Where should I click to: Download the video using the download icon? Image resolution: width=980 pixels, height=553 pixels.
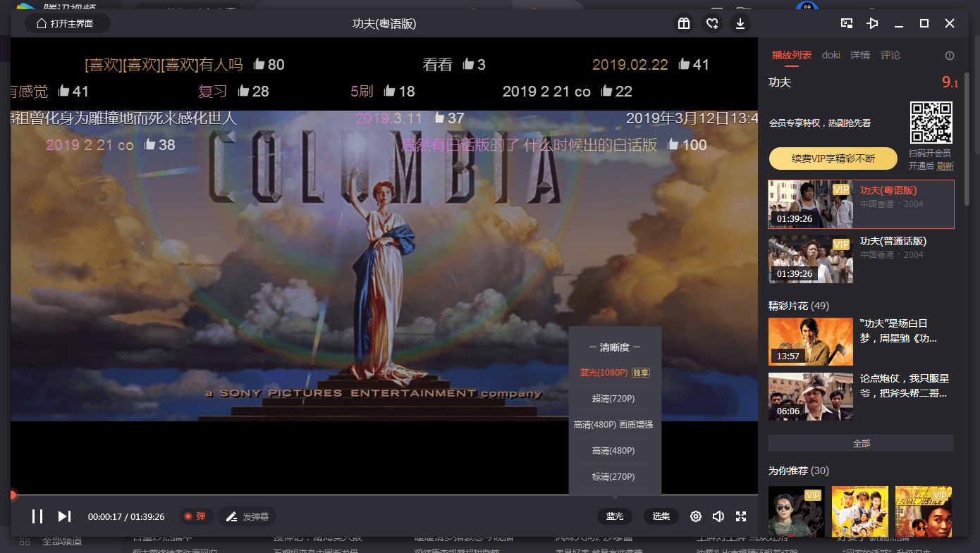740,23
